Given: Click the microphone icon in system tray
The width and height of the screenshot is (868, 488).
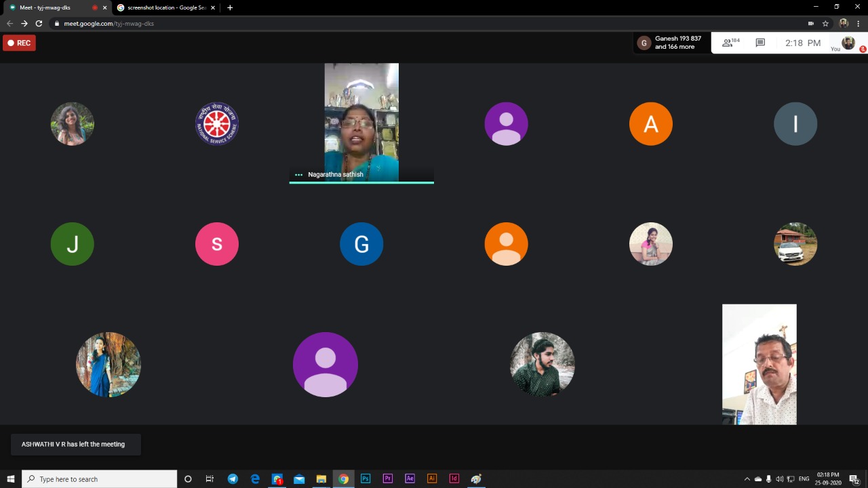Looking at the screenshot, I should click(x=768, y=479).
